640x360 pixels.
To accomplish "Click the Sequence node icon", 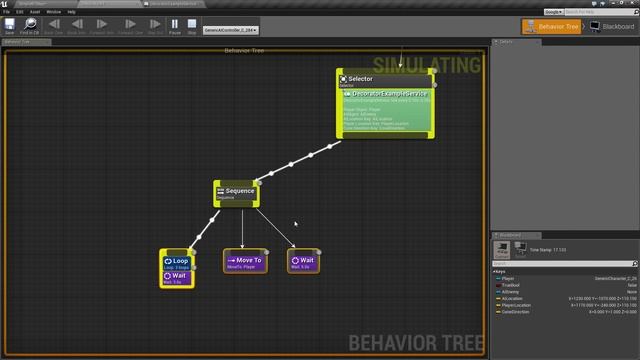I will [220, 191].
